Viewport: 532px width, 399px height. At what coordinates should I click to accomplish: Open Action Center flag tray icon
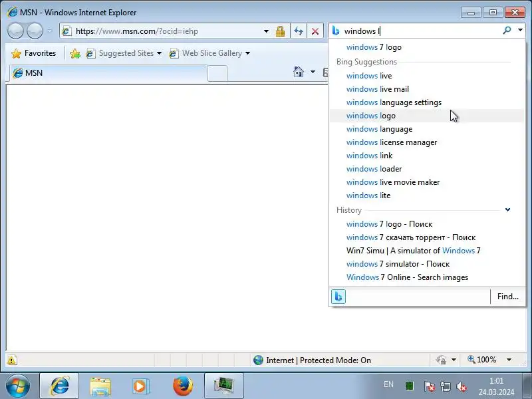point(429,386)
